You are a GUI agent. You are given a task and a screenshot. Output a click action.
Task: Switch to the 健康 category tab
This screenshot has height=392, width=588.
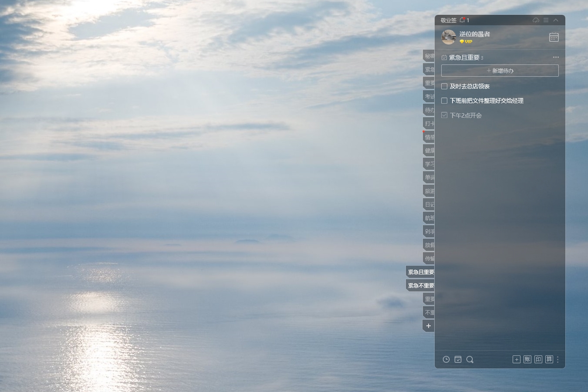tap(429, 150)
